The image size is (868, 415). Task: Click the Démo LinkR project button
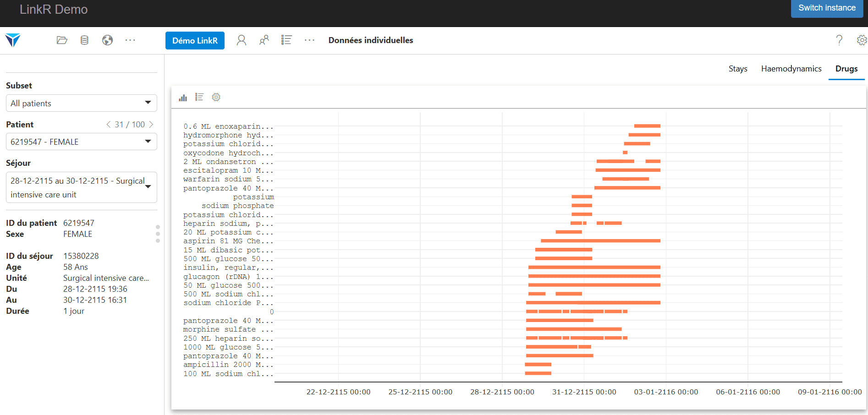tap(195, 40)
